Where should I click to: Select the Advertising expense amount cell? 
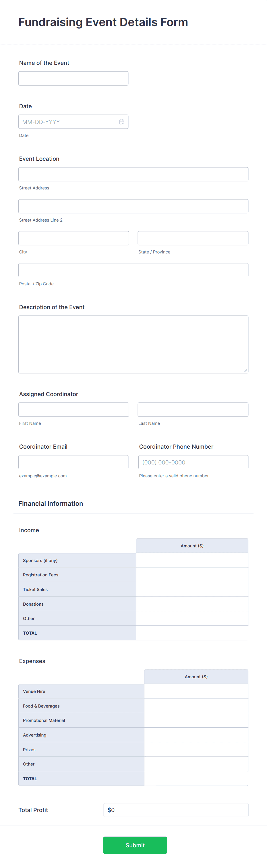[x=196, y=735]
